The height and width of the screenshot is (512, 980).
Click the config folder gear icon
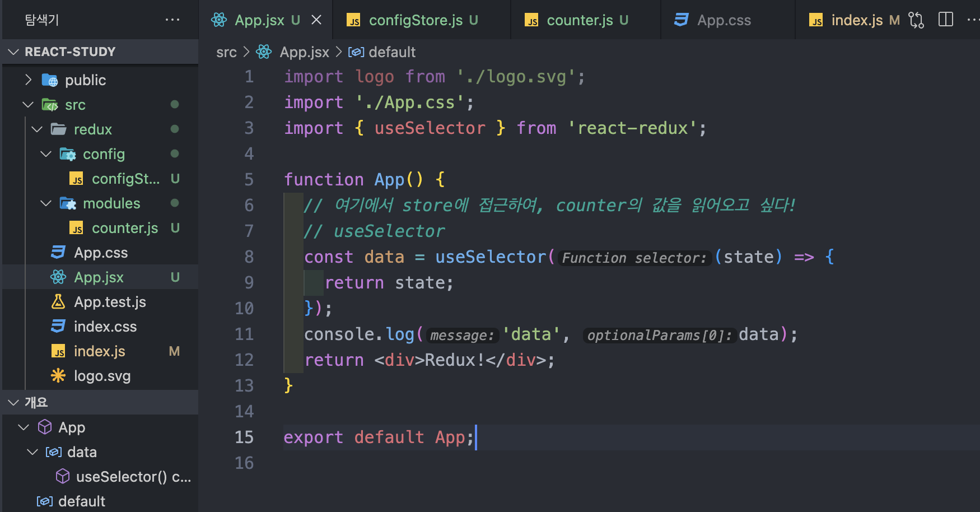tap(68, 154)
